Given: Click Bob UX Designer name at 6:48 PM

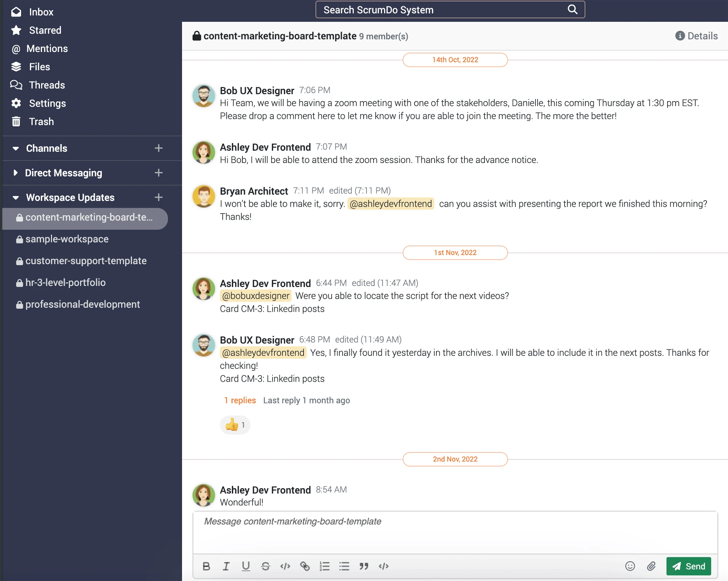Looking at the screenshot, I should 257,340.
